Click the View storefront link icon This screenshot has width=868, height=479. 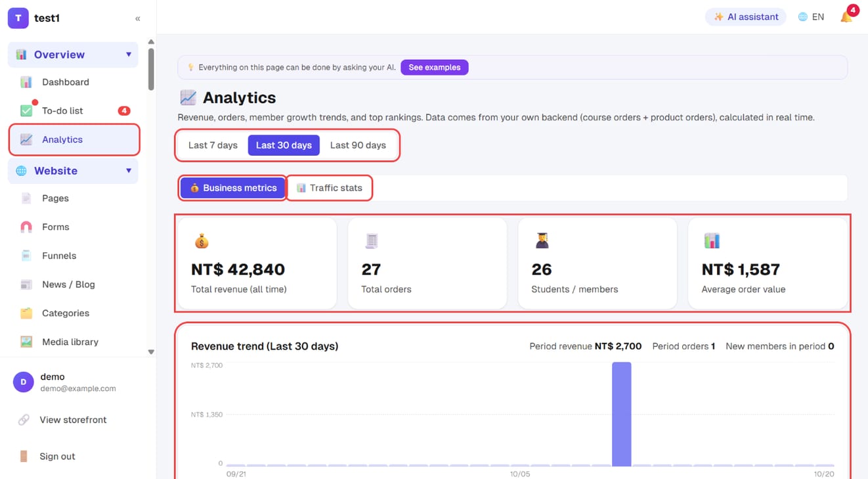(x=24, y=420)
